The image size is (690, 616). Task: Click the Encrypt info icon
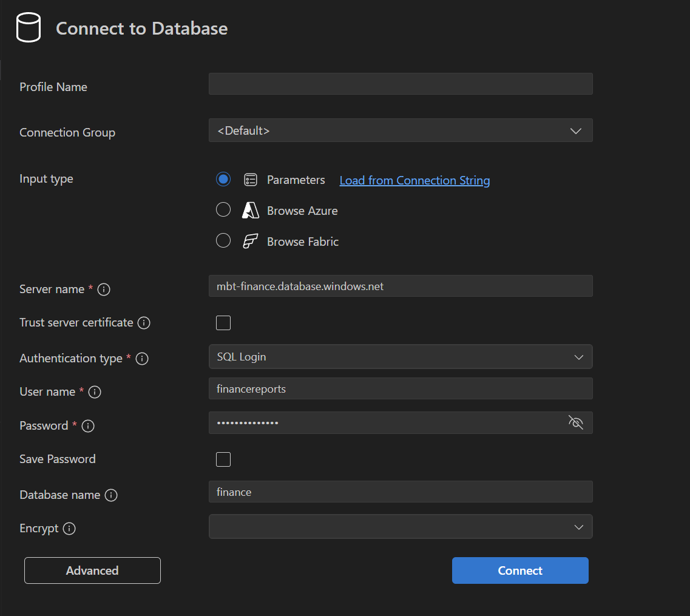pyautogui.click(x=70, y=529)
